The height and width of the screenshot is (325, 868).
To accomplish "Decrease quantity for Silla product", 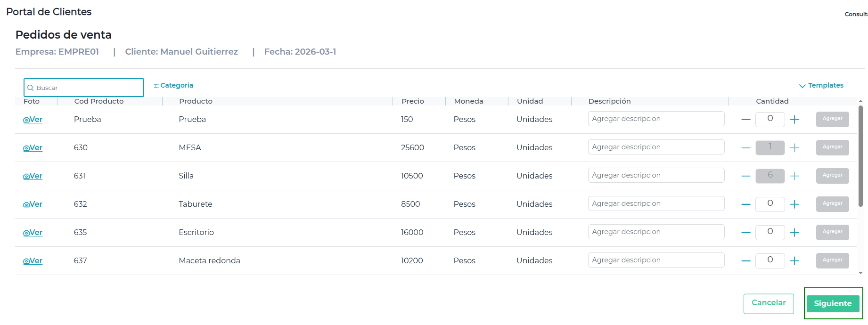I will tap(745, 176).
